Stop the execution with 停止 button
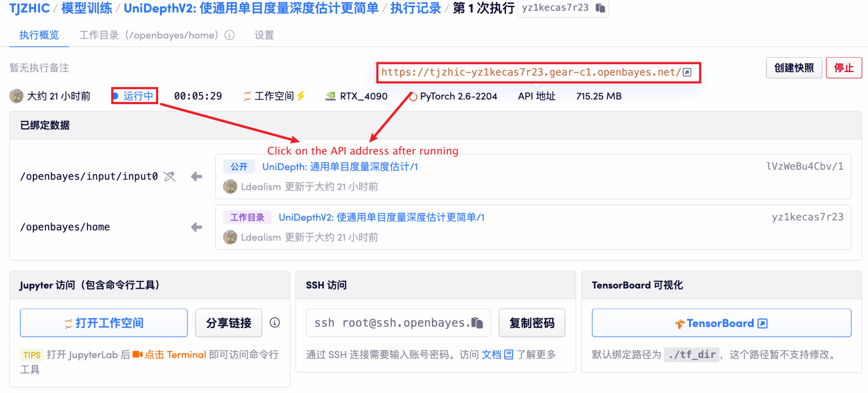This screenshot has width=868, height=393. coord(843,68)
